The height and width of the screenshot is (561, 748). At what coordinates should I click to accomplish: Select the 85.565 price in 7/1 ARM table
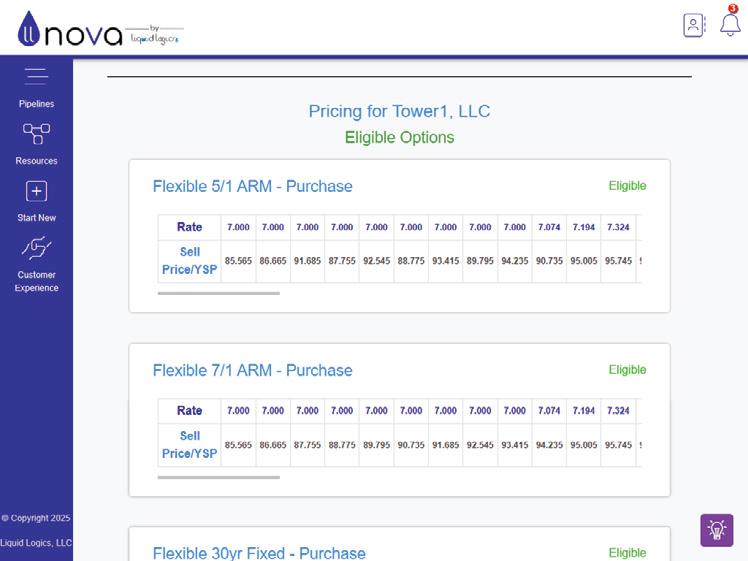238,445
